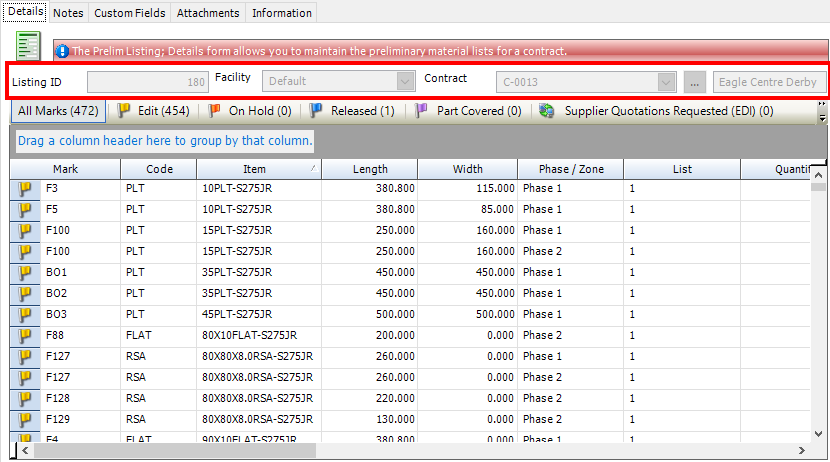This screenshot has height=462, width=830.
Task: Open the Custom Fields tab
Action: click(x=130, y=13)
